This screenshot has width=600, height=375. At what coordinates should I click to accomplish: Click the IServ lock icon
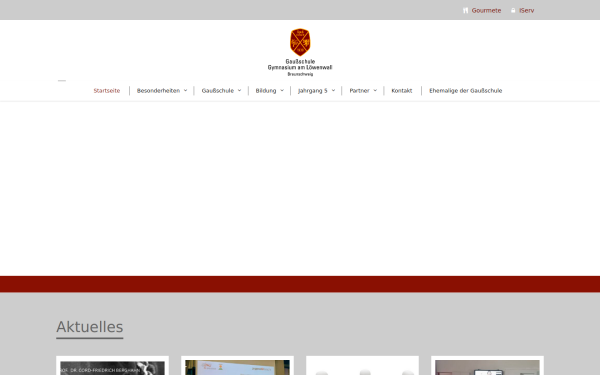(513, 10)
